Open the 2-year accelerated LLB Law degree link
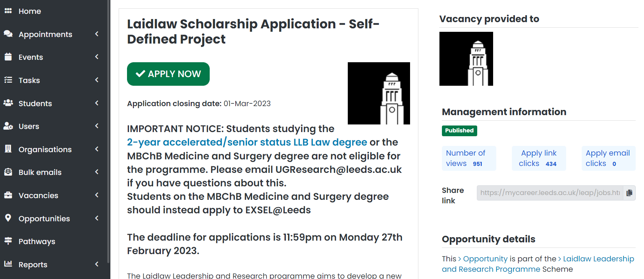644x279 pixels. [247, 142]
